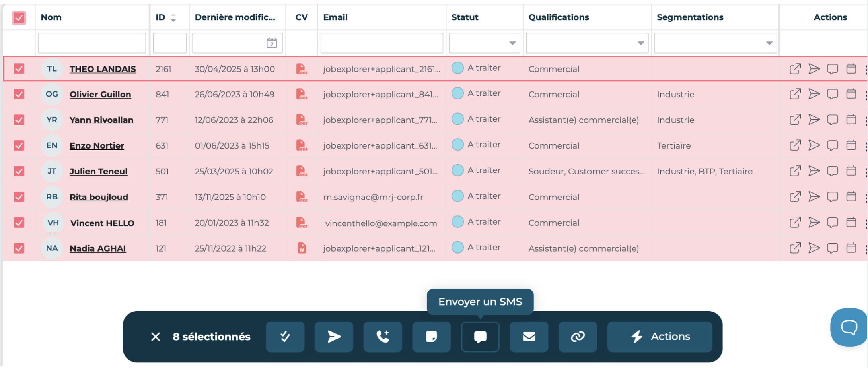
Task: Open Enzo Nortier candidate link
Action: click(x=97, y=145)
